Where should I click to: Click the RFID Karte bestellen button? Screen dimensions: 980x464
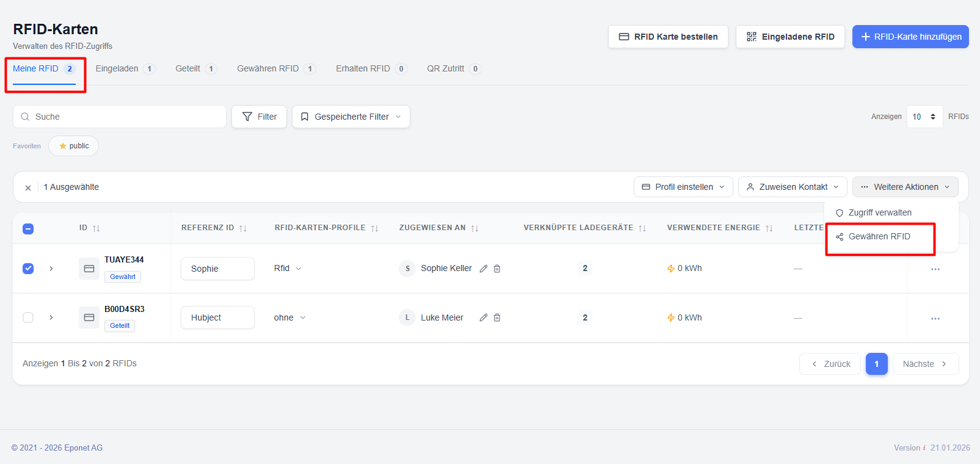668,37
